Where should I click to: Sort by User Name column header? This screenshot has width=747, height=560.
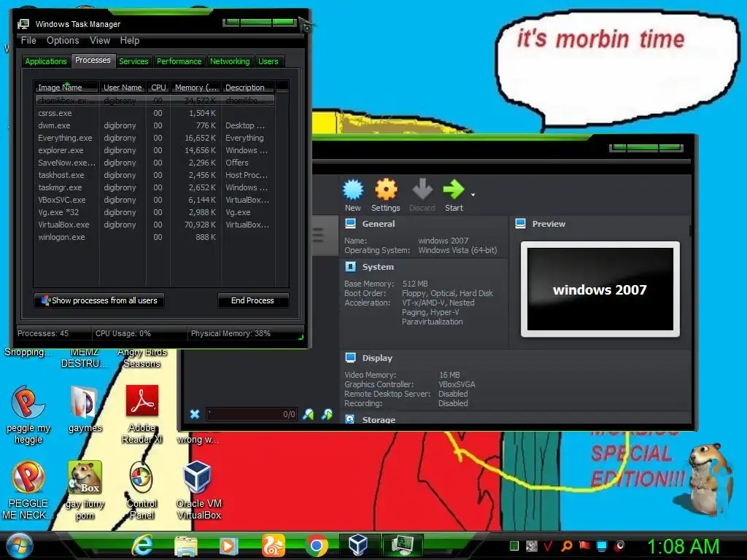123,87
